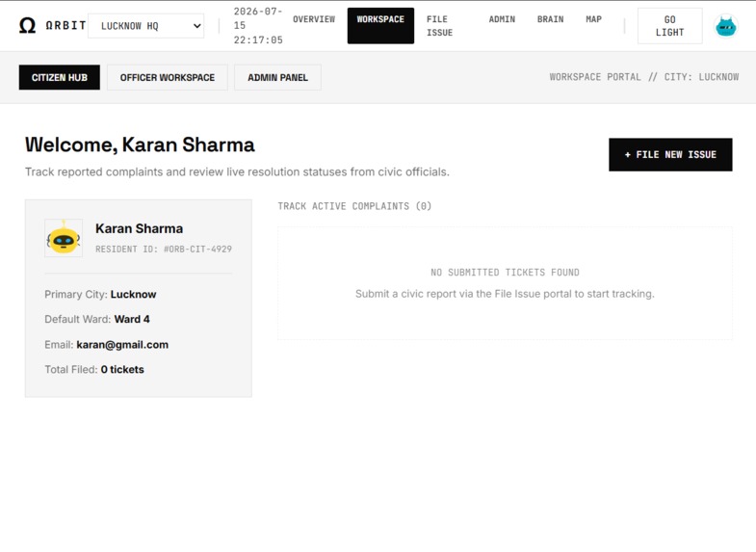Toggle the Go Light theme button
This screenshot has width=756, height=552.
pyautogui.click(x=669, y=26)
